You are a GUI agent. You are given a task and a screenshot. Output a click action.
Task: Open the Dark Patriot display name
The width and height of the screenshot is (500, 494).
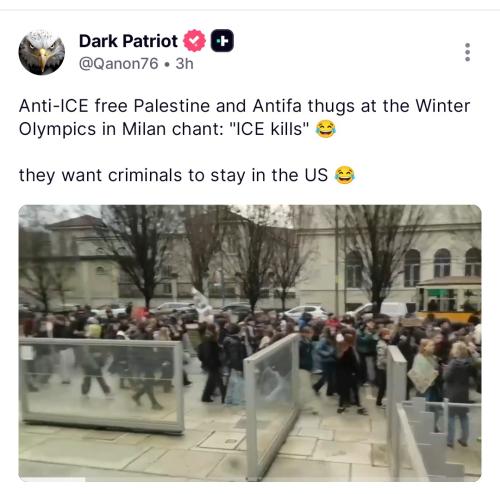point(128,41)
